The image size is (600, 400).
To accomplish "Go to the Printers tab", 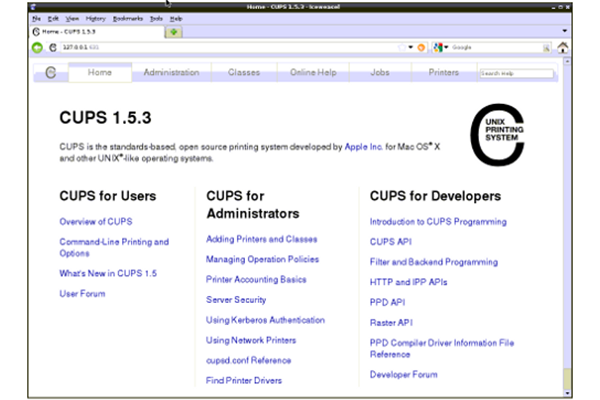I will click(443, 73).
